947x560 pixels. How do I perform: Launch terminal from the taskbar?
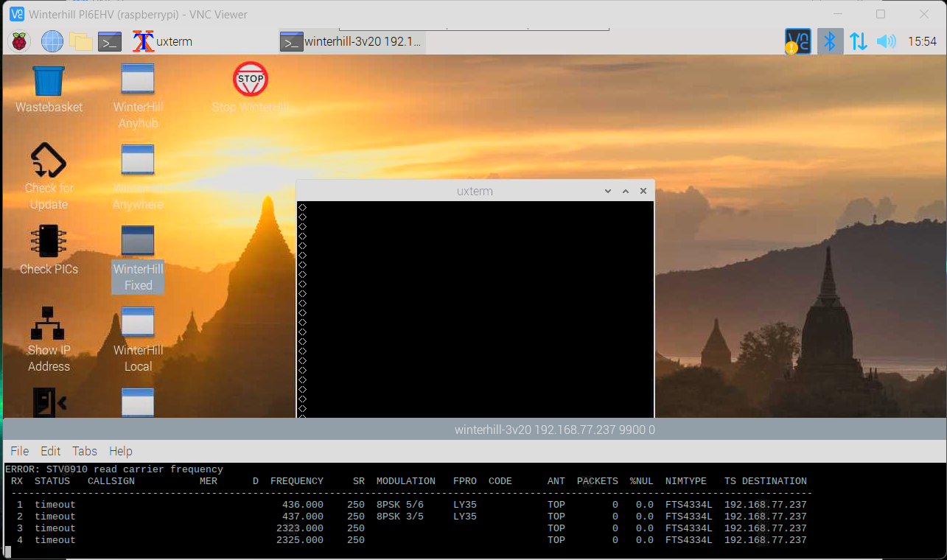[110, 41]
